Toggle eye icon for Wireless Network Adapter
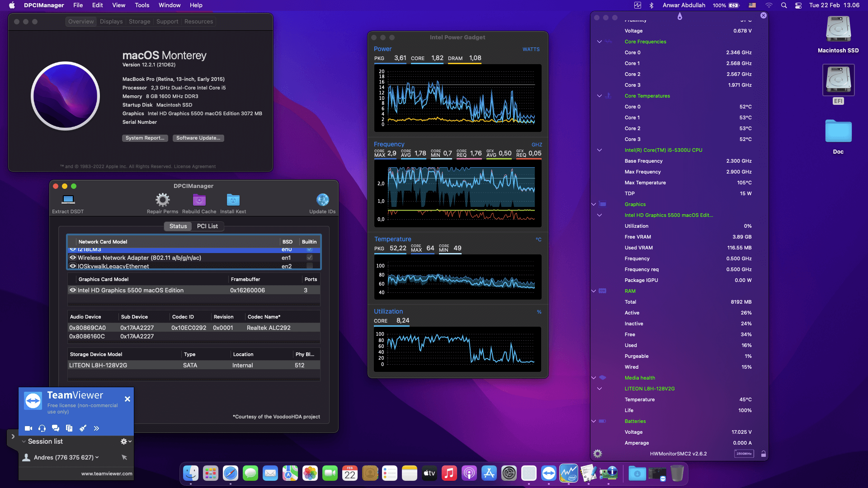Image resolution: width=868 pixels, height=488 pixels. 72,258
